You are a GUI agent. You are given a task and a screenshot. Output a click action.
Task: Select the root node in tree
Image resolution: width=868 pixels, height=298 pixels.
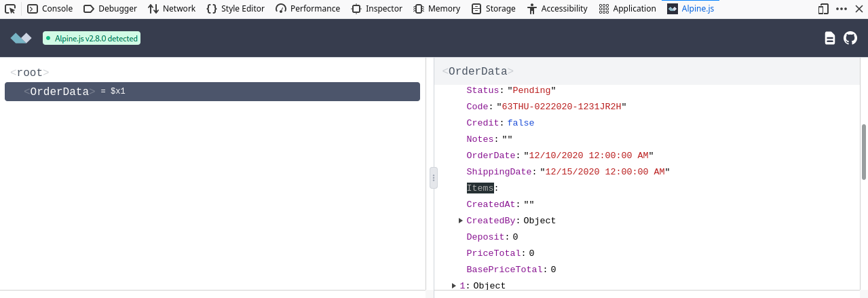(30, 73)
